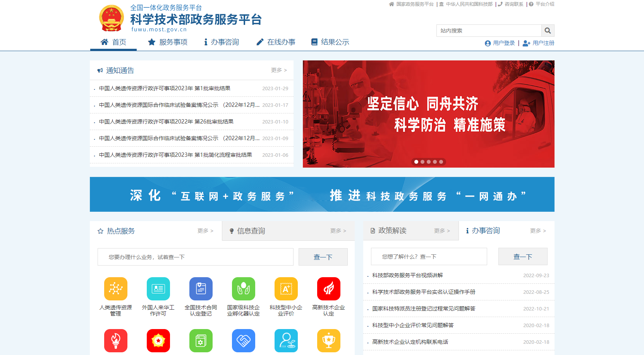Screen dimensions: 644x355
Task: Select 外国人来华工作许可 service icon
Action: [158, 288]
